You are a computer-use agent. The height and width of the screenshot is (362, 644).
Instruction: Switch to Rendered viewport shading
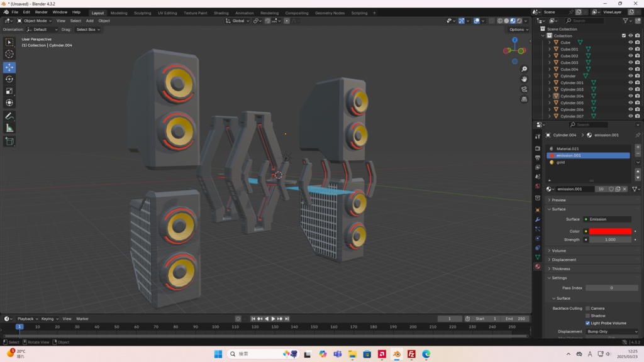coord(519,21)
